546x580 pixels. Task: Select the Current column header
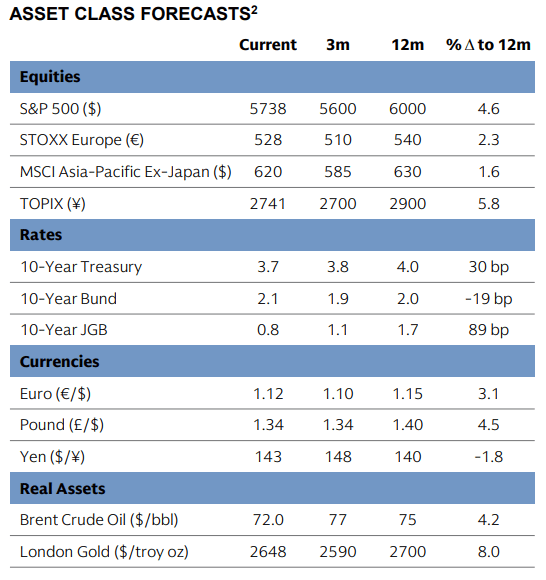(268, 45)
